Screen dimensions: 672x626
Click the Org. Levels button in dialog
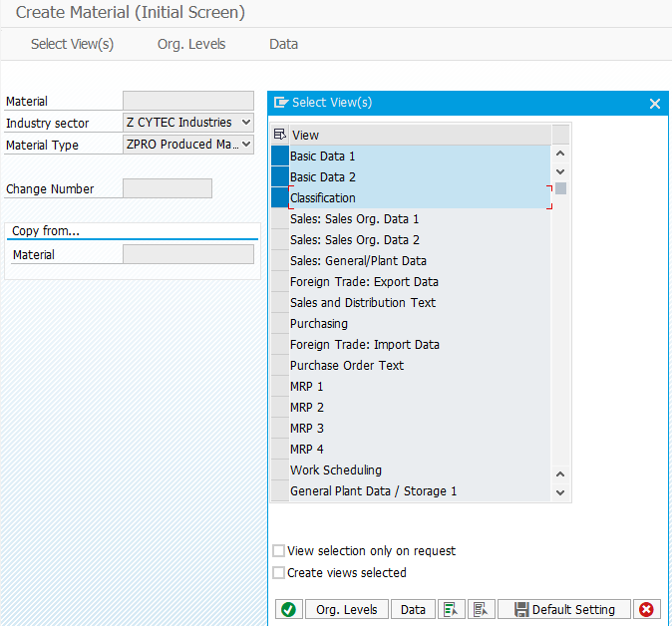click(347, 609)
